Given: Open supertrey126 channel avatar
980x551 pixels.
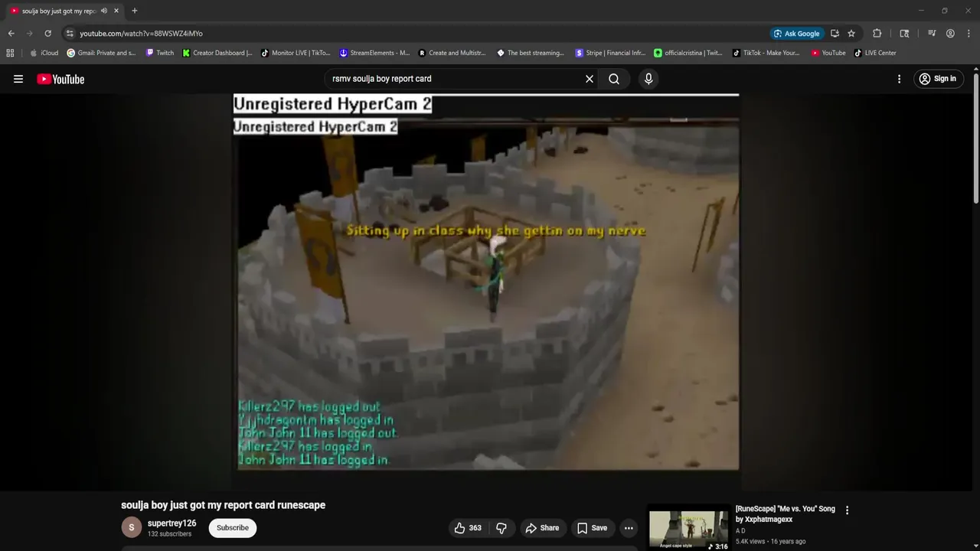Looking at the screenshot, I should 132,527.
